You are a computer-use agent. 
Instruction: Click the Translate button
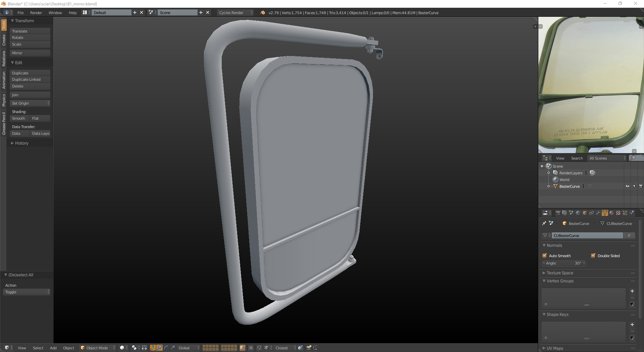[30, 31]
